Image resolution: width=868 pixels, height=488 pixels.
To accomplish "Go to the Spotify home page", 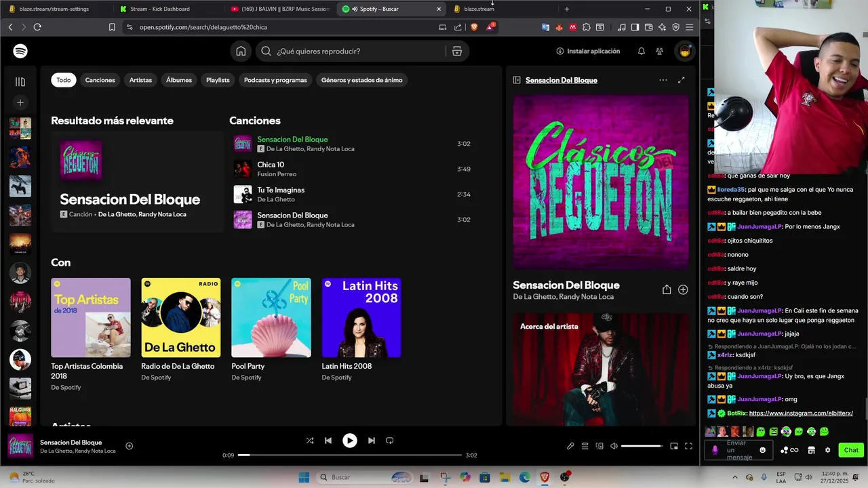I will (x=241, y=51).
